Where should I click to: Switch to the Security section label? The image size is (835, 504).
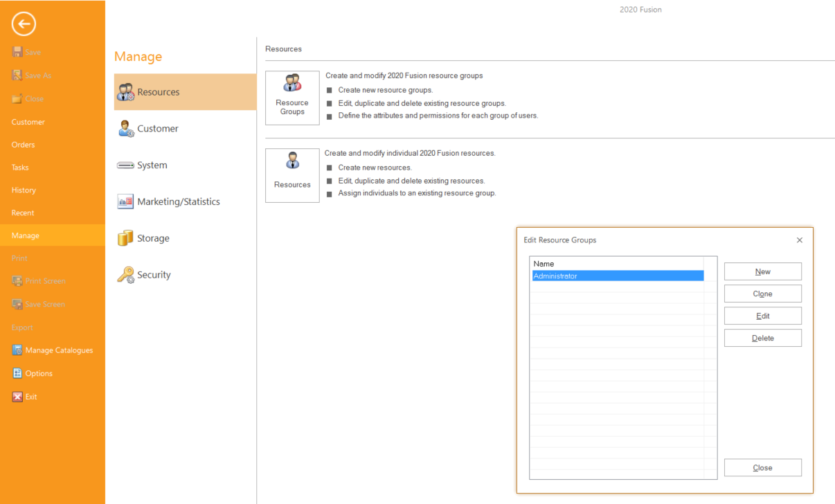[x=154, y=275]
